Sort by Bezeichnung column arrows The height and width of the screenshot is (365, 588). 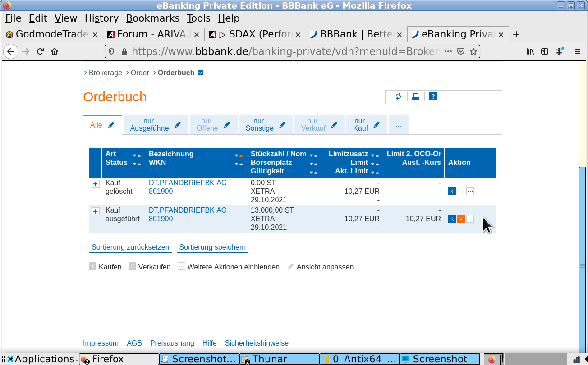click(239, 155)
